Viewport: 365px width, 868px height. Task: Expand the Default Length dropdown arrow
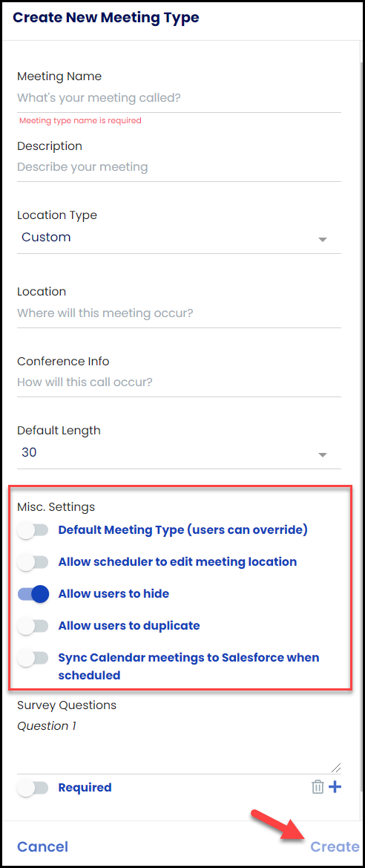323,455
